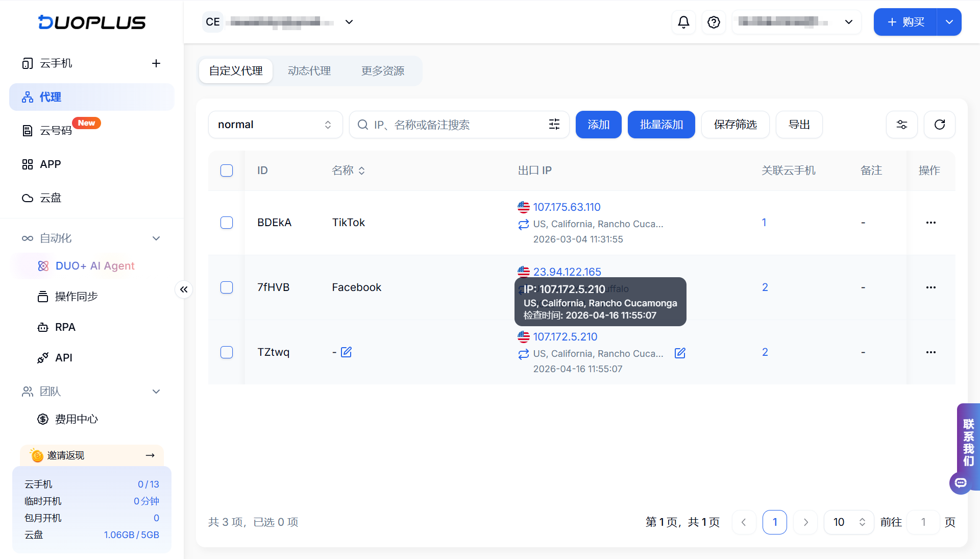Select page 1 in pagination
The width and height of the screenshot is (980, 559).
click(x=775, y=522)
